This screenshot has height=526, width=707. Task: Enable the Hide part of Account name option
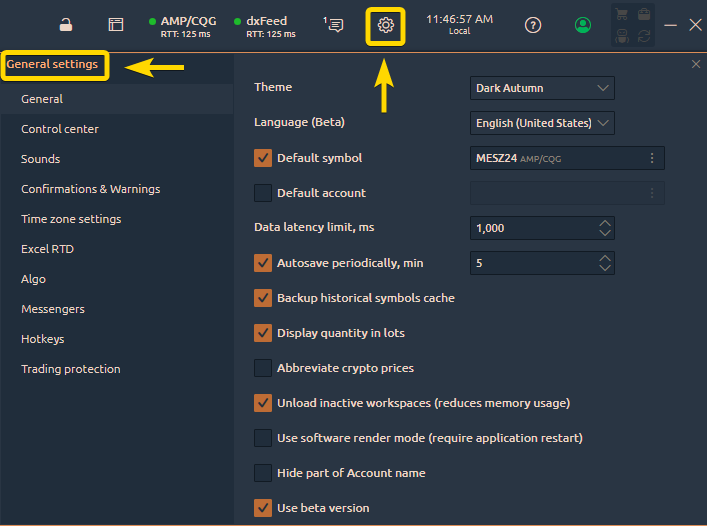coord(263,473)
